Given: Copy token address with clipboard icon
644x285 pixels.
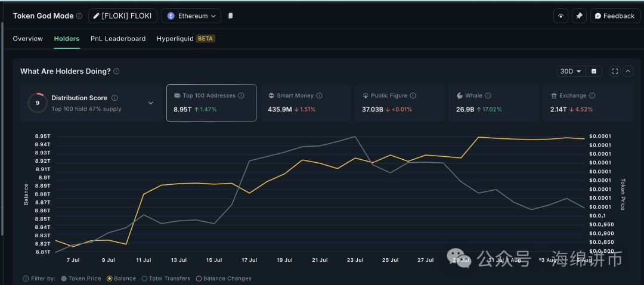Looking at the screenshot, I should point(230,16).
